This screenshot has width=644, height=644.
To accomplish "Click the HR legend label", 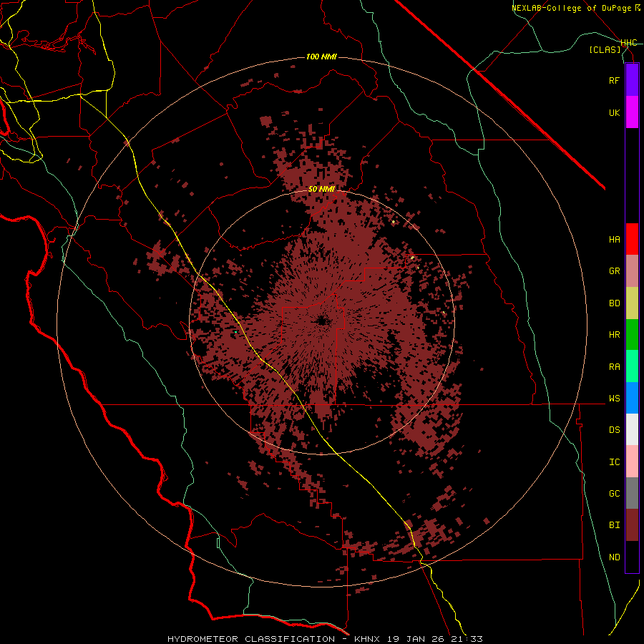I will [614, 335].
